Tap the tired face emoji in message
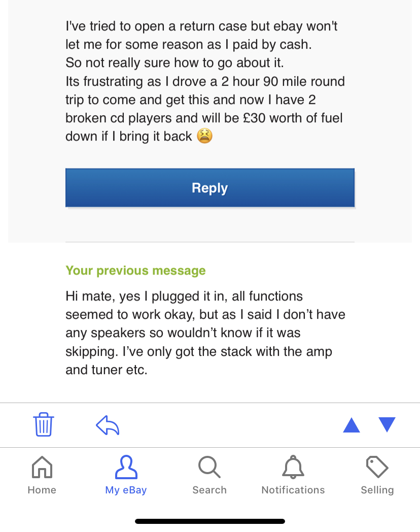This screenshot has width=420, height=532. 205,136
